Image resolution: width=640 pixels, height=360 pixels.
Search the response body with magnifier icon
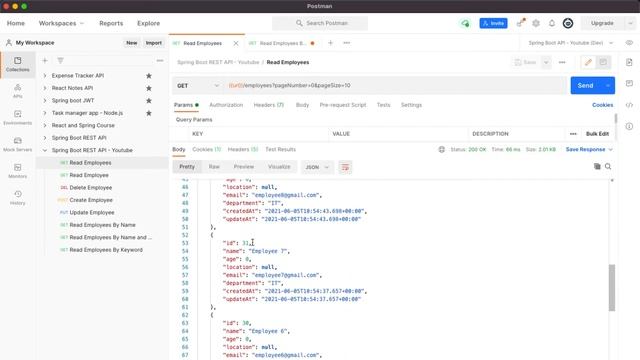(x=608, y=167)
